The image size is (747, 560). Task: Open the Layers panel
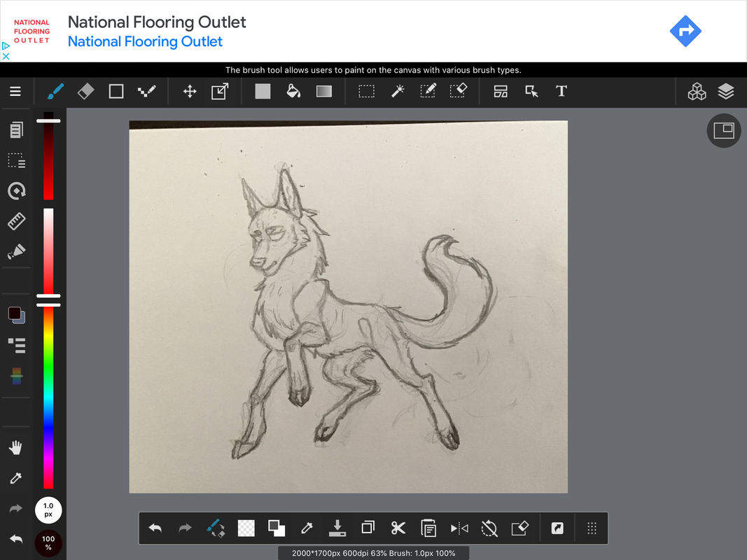726,92
